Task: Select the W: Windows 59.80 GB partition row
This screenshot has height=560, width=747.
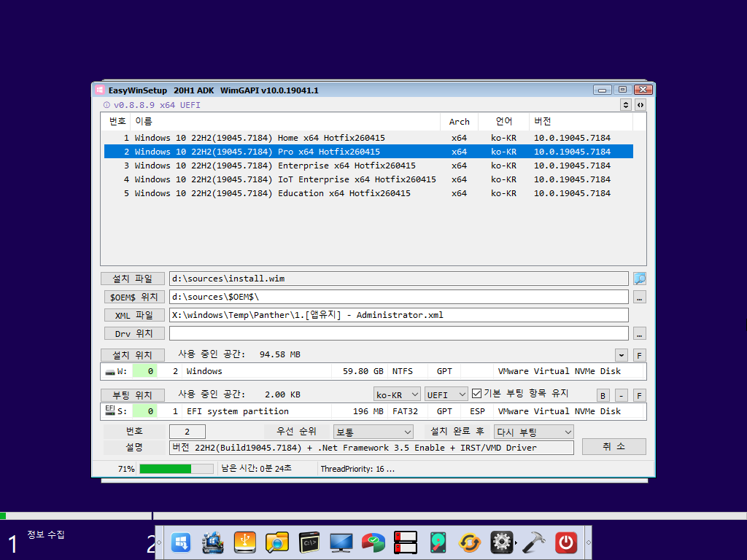Action: [x=373, y=371]
